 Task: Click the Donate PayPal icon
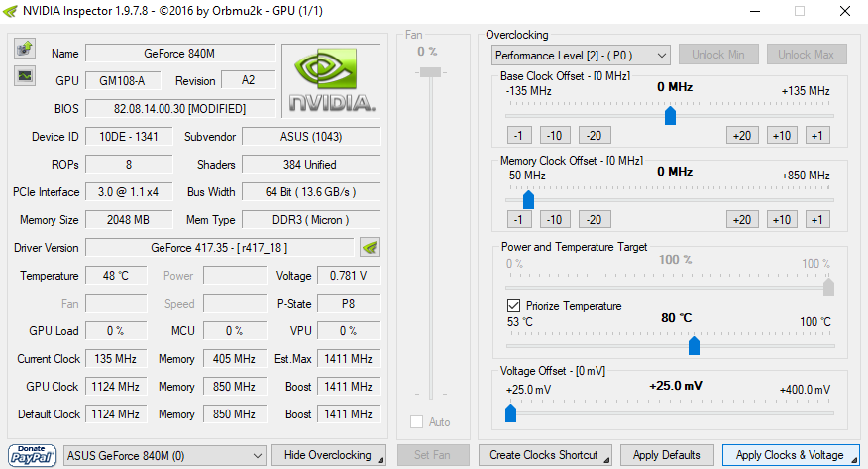point(32,455)
